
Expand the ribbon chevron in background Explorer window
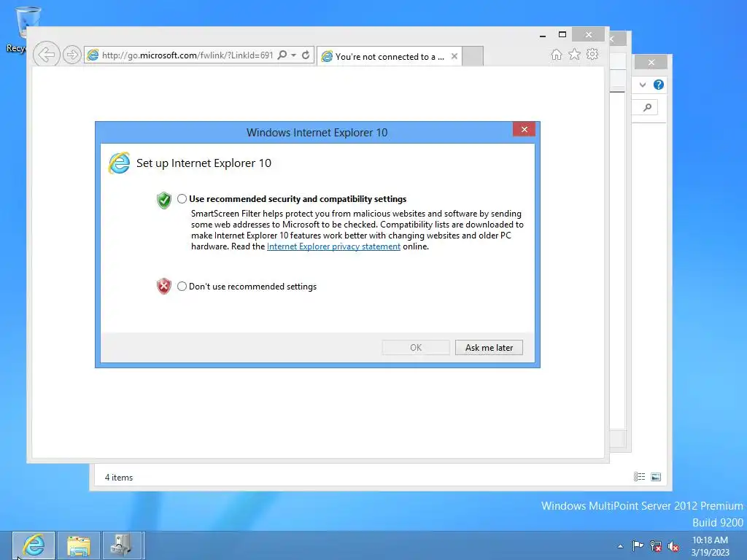(643, 85)
